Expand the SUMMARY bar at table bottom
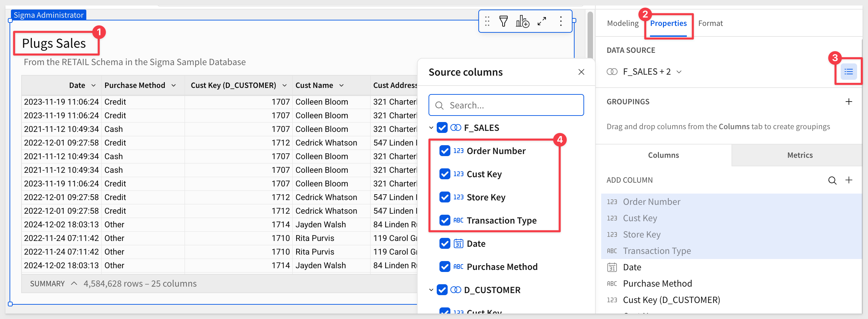 (x=74, y=284)
